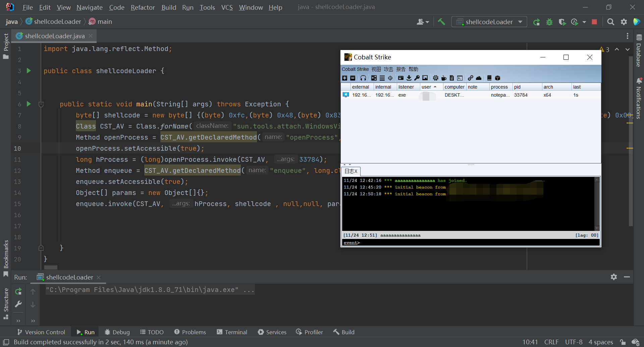This screenshot has width=644, height=347.
Task: Click run gutter arrow beside class declaration
Action: tap(29, 71)
